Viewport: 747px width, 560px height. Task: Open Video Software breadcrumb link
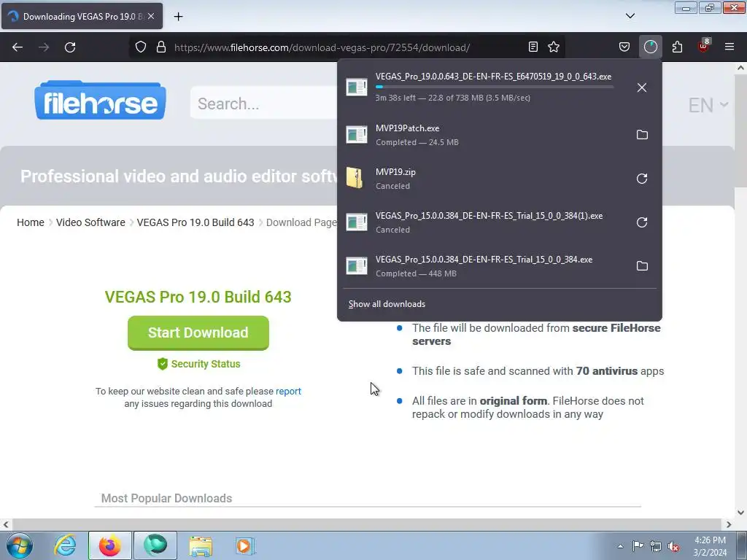90,222
